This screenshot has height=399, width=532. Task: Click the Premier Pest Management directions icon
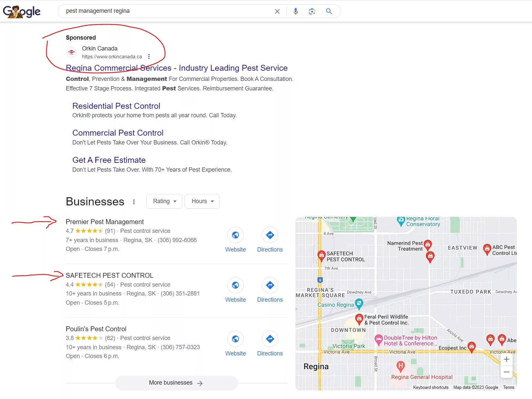pos(270,235)
